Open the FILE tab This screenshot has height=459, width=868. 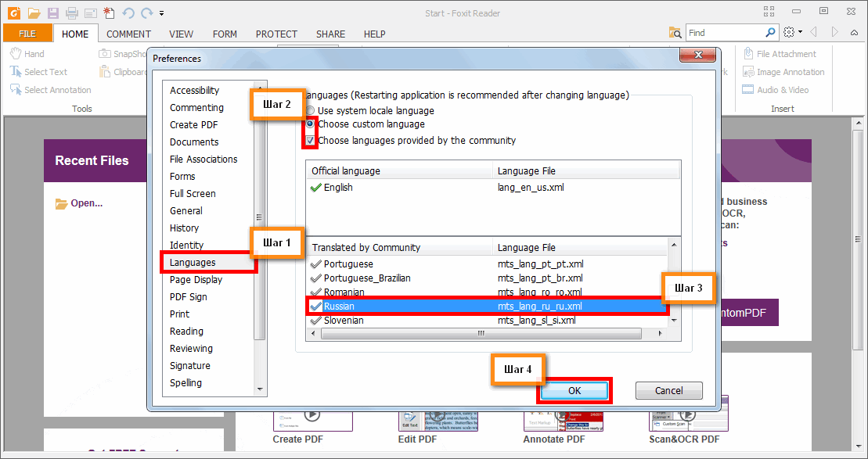tap(27, 34)
